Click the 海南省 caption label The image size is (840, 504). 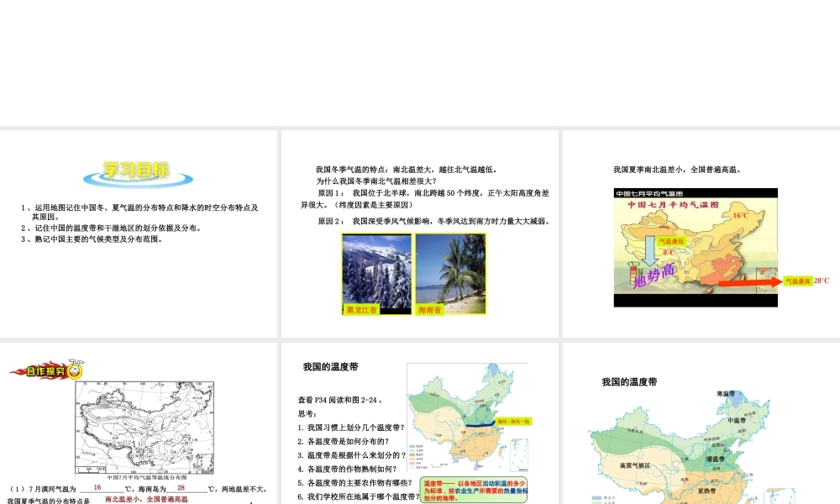[x=429, y=310]
